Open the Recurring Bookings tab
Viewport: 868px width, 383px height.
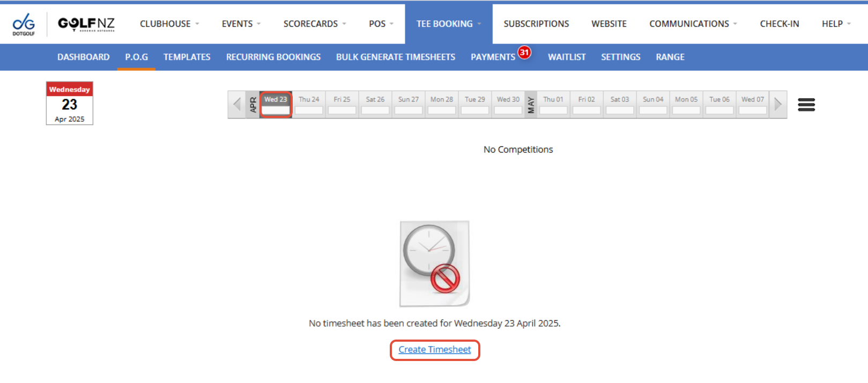(x=273, y=57)
